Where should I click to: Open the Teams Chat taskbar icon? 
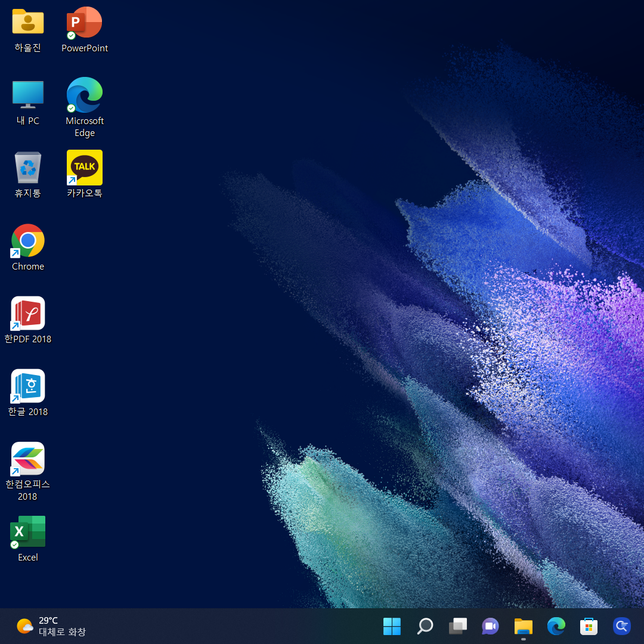(x=490, y=626)
